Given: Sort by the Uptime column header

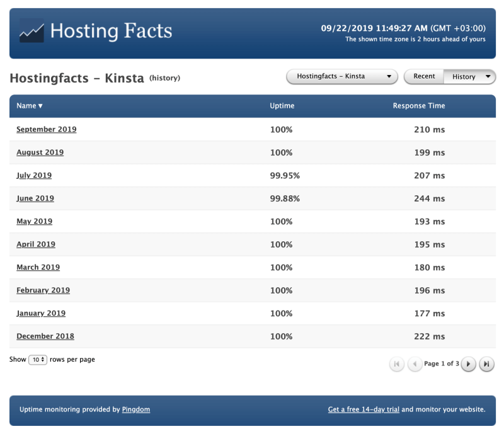Looking at the screenshot, I should tap(282, 106).
